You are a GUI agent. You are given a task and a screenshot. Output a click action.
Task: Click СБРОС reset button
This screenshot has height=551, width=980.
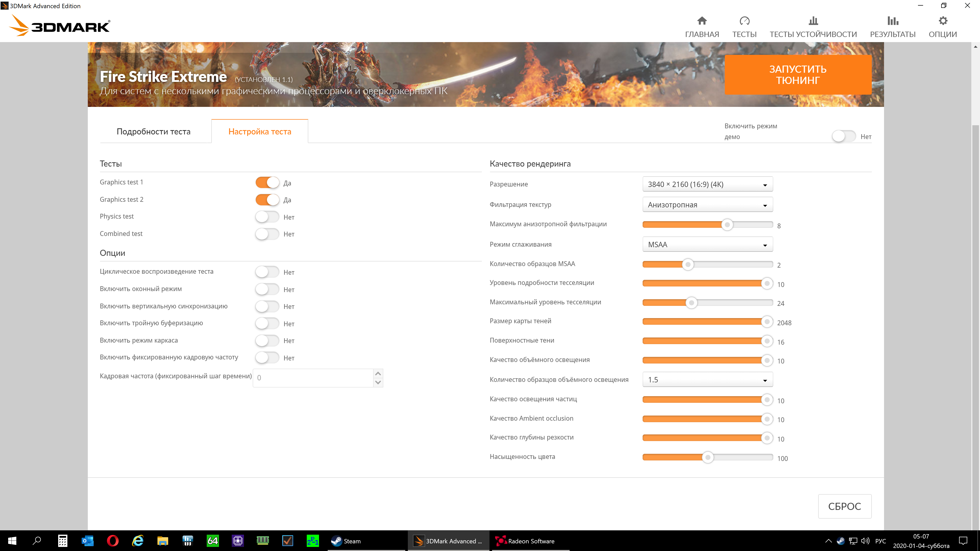[x=844, y=506]
